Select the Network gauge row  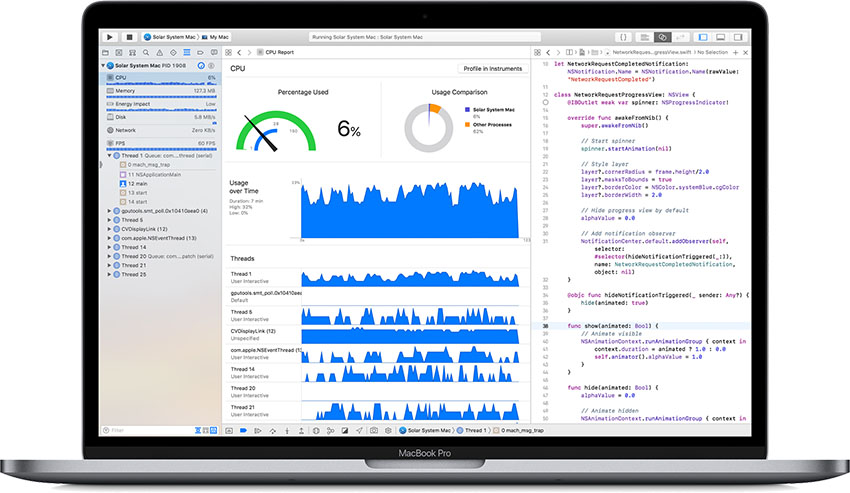point(161,131)
